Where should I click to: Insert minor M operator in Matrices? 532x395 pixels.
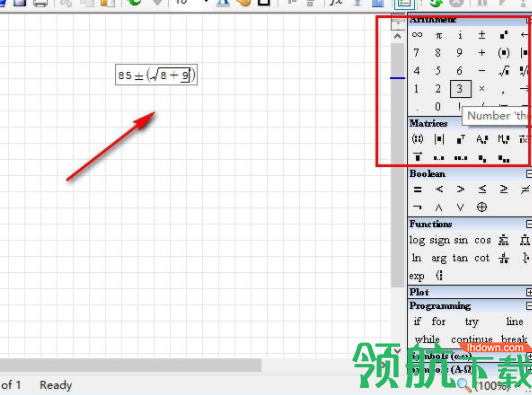tap(504, 139)
